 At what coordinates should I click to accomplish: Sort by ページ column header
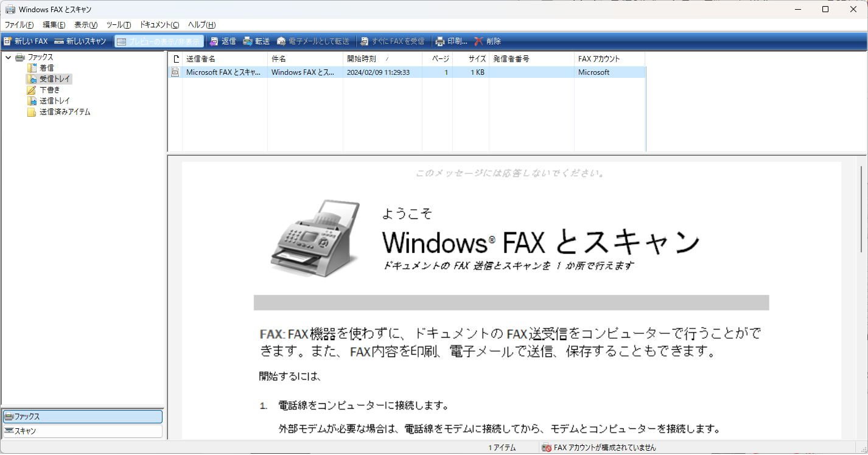(437, 59)
